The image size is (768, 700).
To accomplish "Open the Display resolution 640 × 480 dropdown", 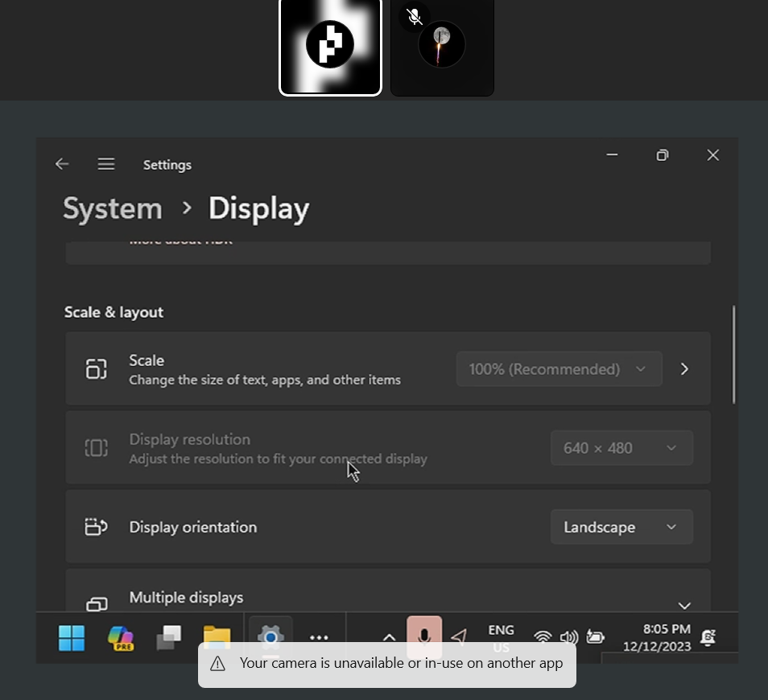I will [621, 448].
